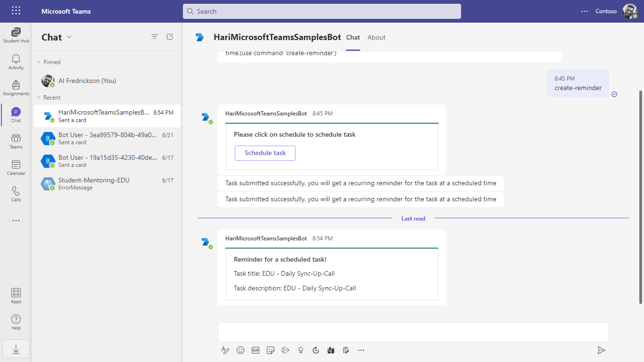The width and height of the screenshot is (644, 362).
Task: Open the Chat title dropdown chevron
Action: point(69,37)
